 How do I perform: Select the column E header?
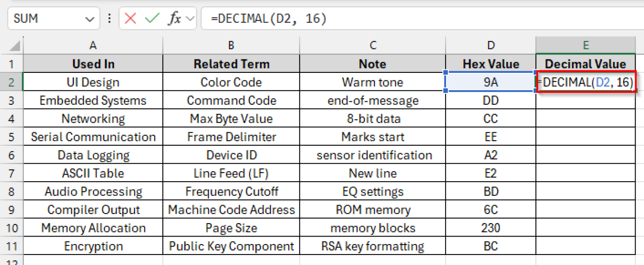tap(586, 45)
